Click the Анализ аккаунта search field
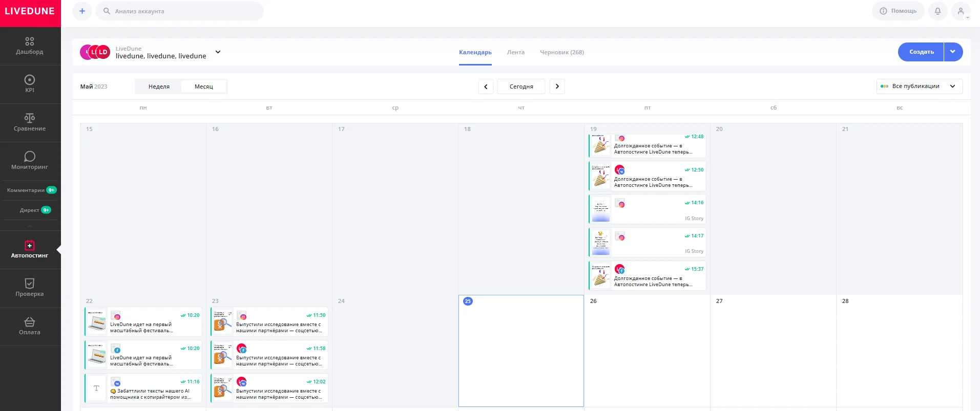The width and height of the screenshot is (980, 411). click(179, 11)
